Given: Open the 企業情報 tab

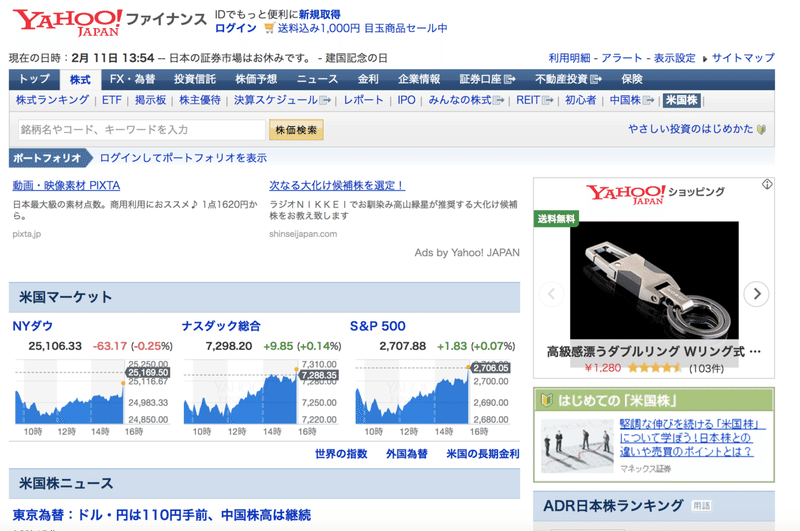Looking at the screenshot, I should coord(419,79).
